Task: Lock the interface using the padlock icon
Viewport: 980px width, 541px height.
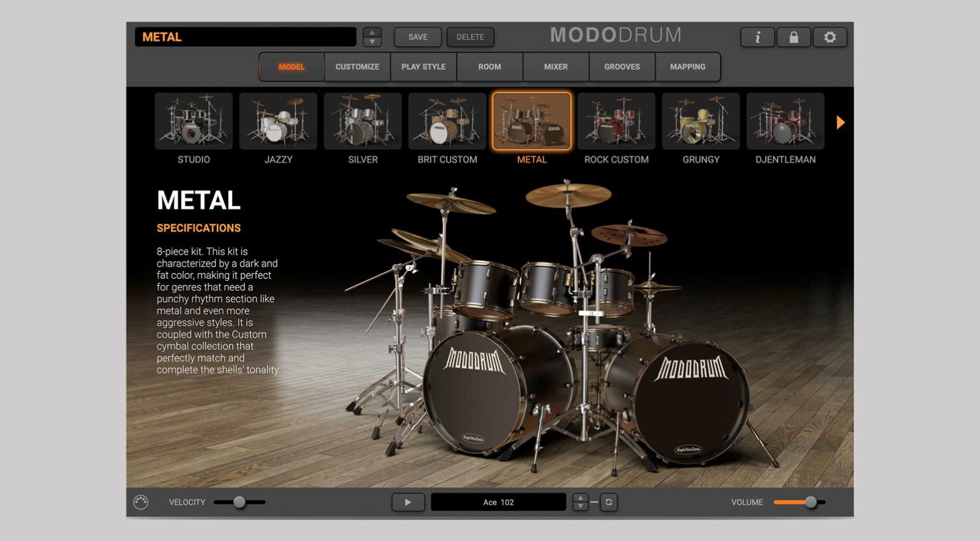Action: pos(794,37)
